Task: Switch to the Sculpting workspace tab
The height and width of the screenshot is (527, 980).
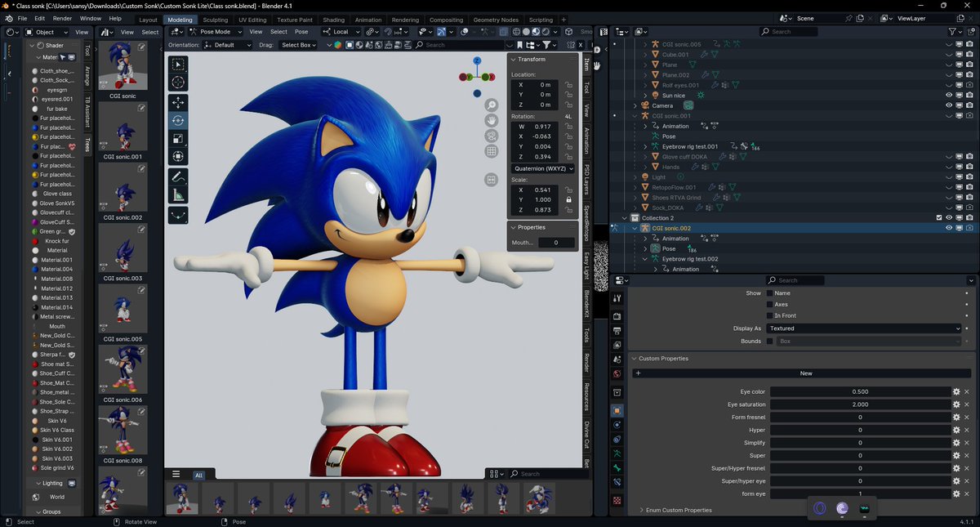Action: pyautogui.click(x=216, y=20)
